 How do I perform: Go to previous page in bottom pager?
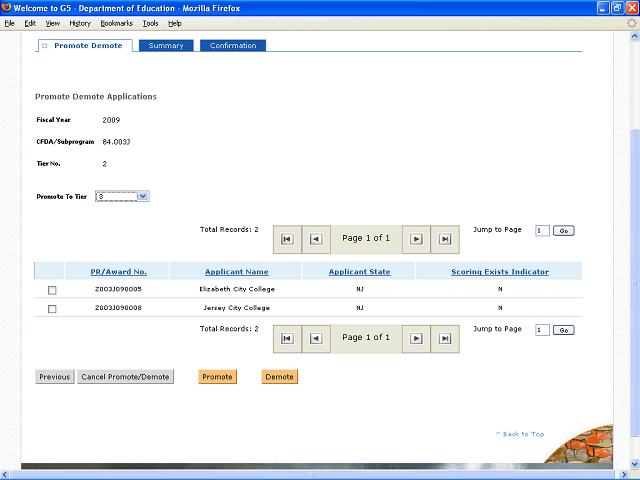[316, 338]
